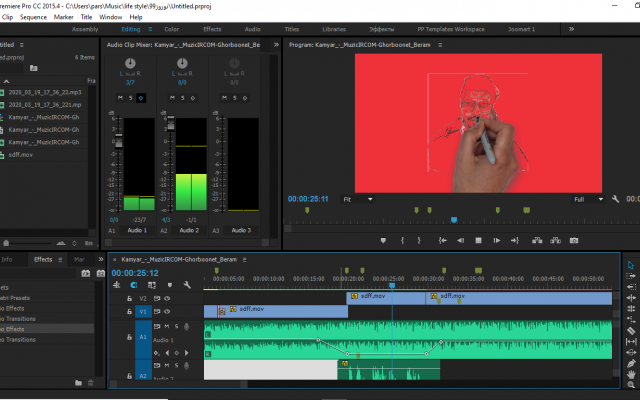
Task: Select the Slip tool
Action: [631, 341]
